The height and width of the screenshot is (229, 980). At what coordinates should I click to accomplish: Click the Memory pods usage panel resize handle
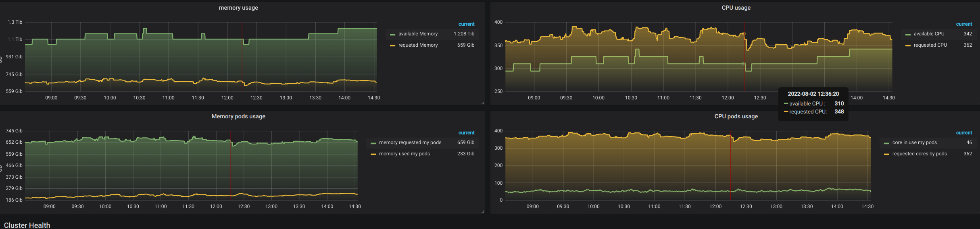pyautogui.click(x=482, y=212)
